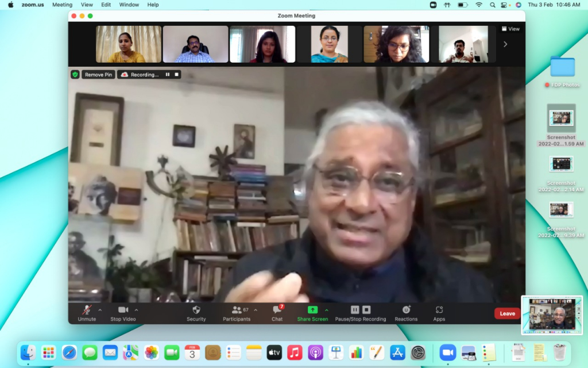Click the red Leave button
Image resolution: width=588 pixels, height=368 pixels.
pos(507,313)
